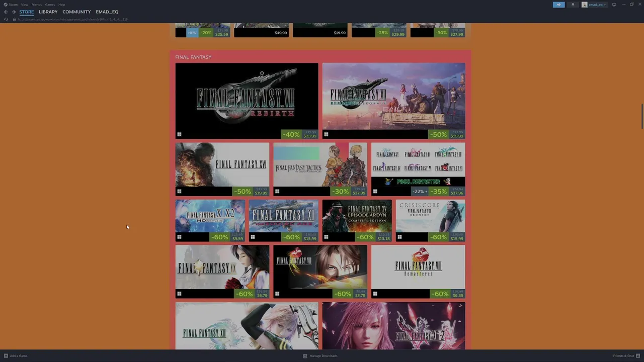This screenshot has height=362, width=644.
Task: Click -40% $23.99 price on Rebirth
Action: [x=299, y=134]
